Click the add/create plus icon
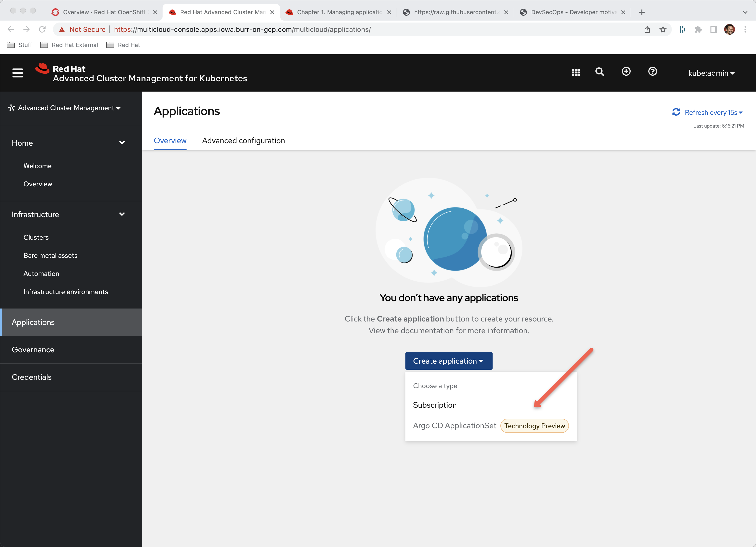Viewport: 756px width, 547px height. pos(626,71)
